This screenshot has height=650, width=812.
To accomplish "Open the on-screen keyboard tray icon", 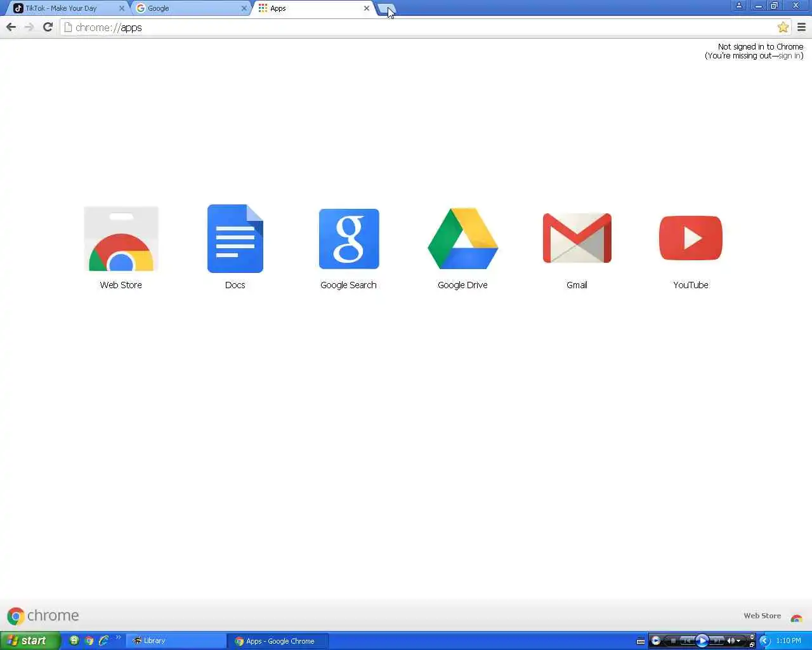I will coord(641,641).
